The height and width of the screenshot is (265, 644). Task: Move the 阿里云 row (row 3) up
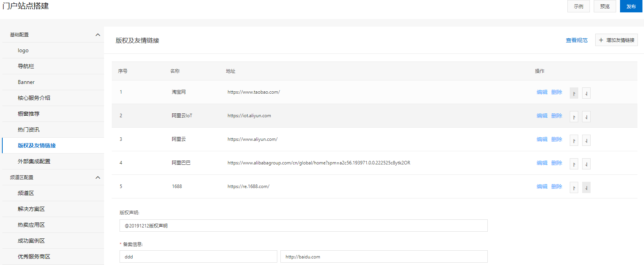tap(574, 140)
